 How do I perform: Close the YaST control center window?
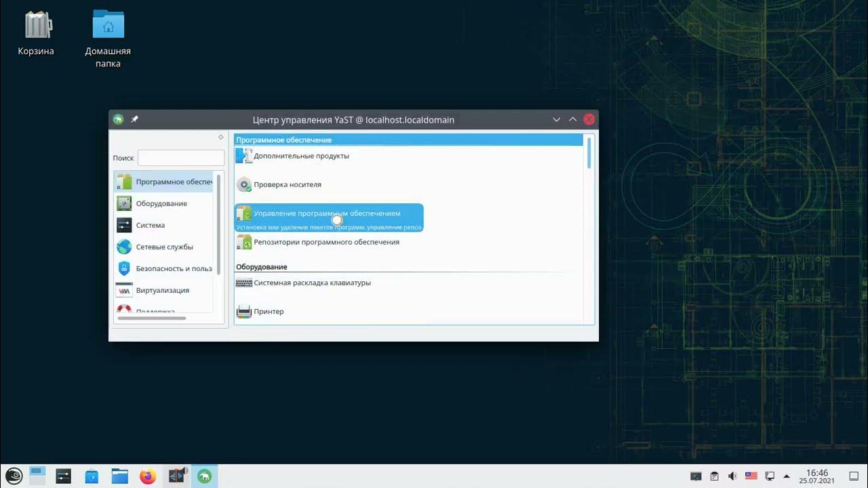pyautogui.click(x=589, y=119)
